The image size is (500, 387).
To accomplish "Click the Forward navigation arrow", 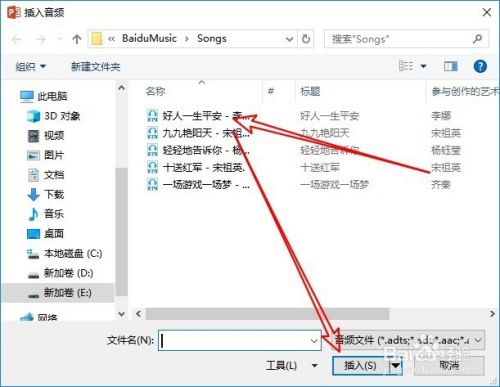I will coord(40,39).
